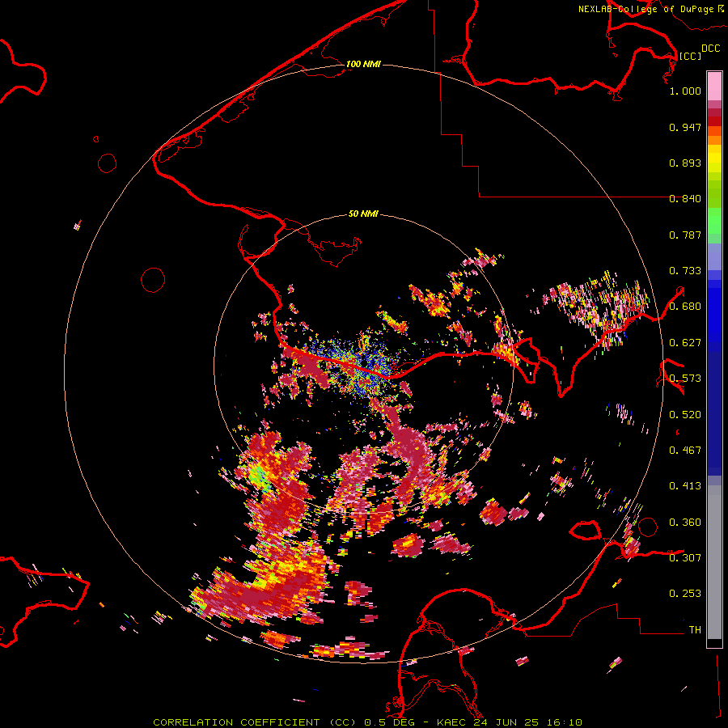Click the KAEC station identifier
Image resolution: width=728 pixels, height=728 pixels.
point(451,722)
